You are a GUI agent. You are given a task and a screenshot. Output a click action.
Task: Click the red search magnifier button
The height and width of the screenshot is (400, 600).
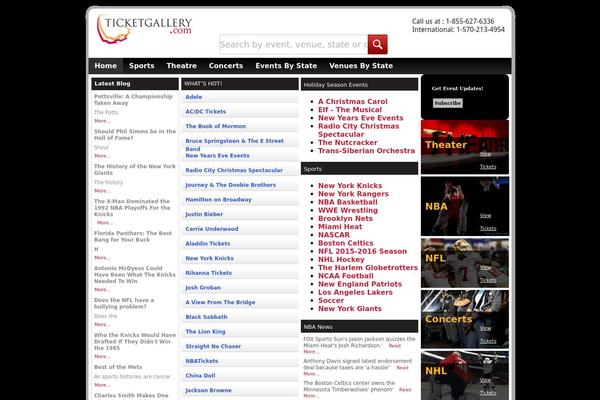click(x=377, y=44)
